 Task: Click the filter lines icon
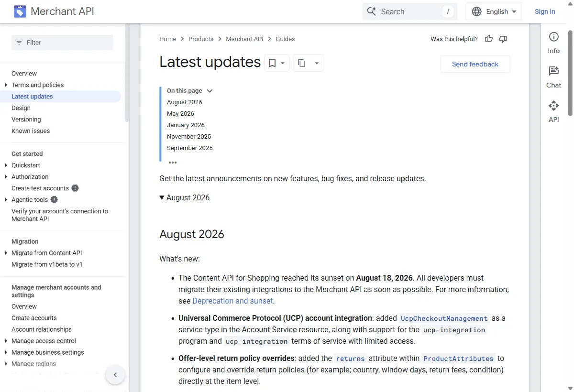(x=19, y=43)
